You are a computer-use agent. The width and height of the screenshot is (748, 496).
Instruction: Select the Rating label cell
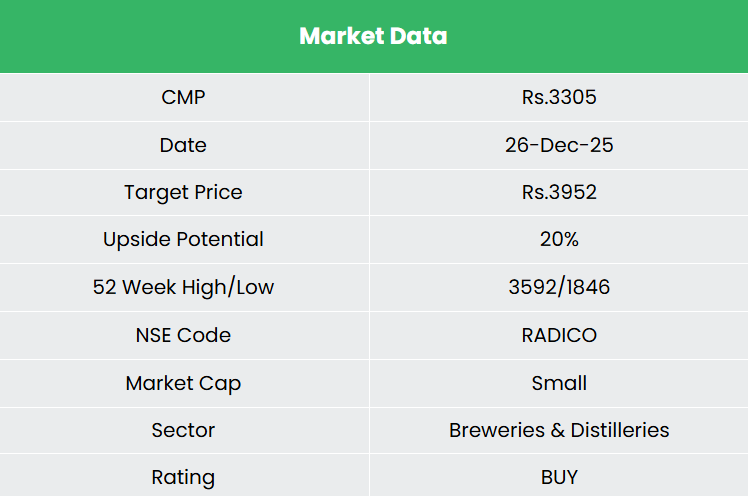point(183,477)
